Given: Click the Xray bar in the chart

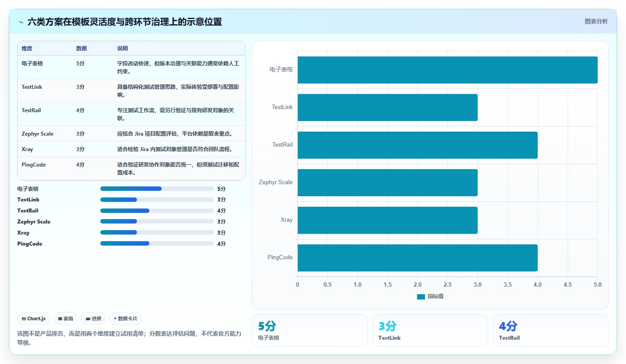Looking at the screenshot, I should [x=387, y=220].
